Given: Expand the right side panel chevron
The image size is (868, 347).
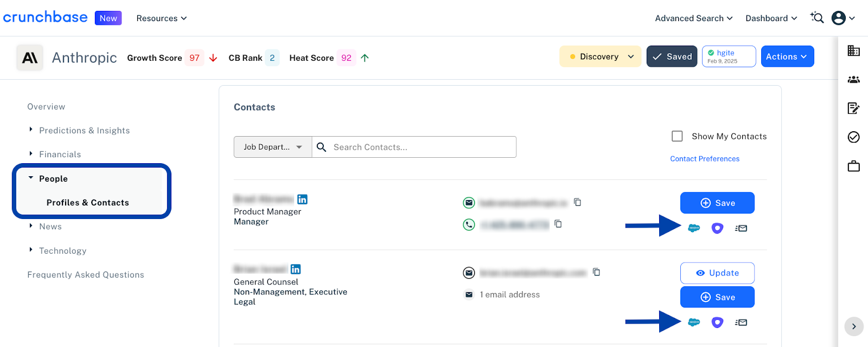Looking at the screenshot, I should pyautogui.click(x=854, y=326).
